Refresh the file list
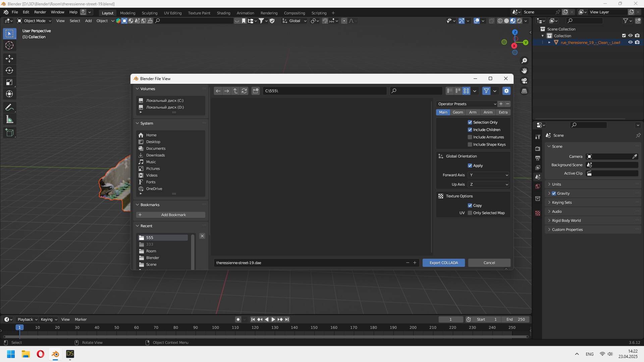The width and height of the screenshot is (644, 362). pos(244,91)
